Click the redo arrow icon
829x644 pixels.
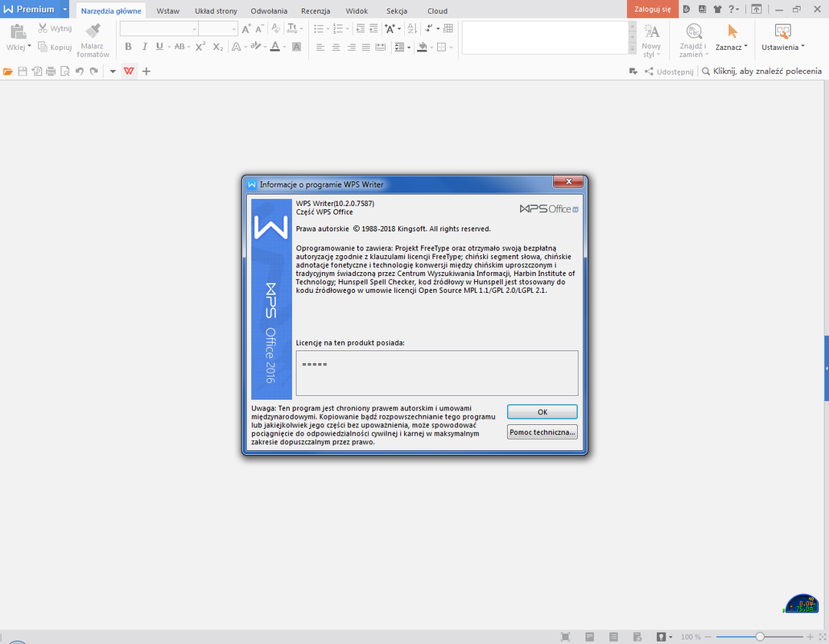point(93,72)
